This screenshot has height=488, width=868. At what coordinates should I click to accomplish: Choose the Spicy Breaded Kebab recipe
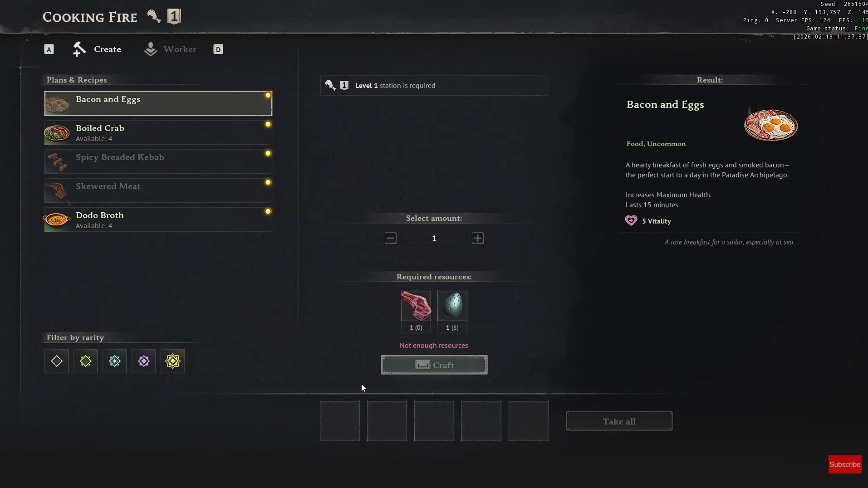point(158,161)
